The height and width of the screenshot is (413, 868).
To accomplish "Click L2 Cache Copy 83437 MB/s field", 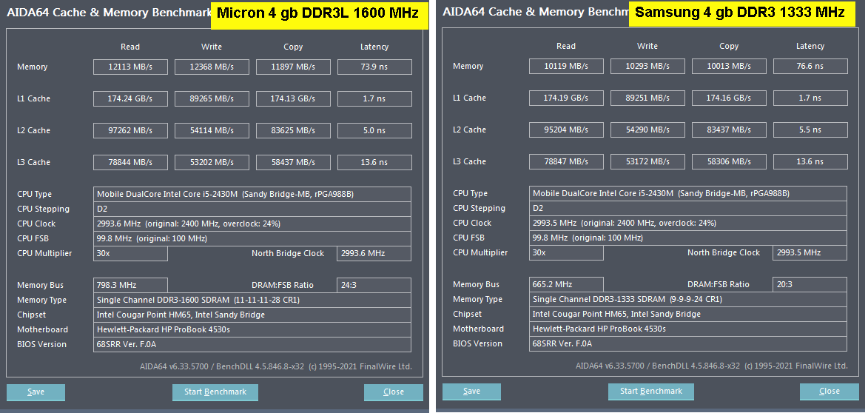I will [x=729, y=130].
